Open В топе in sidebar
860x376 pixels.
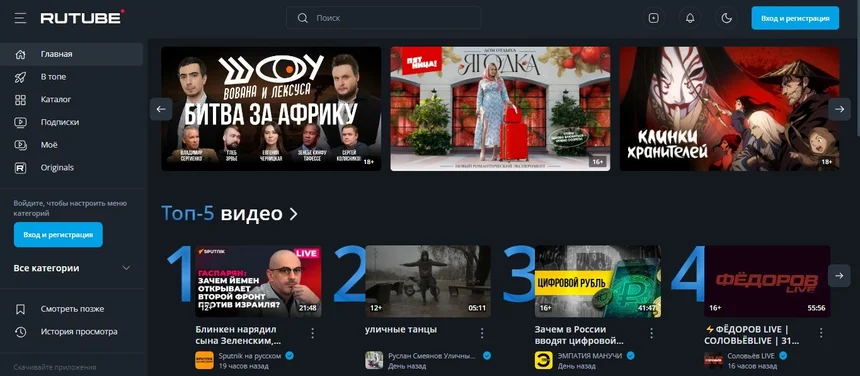click(x=71, y=77)
